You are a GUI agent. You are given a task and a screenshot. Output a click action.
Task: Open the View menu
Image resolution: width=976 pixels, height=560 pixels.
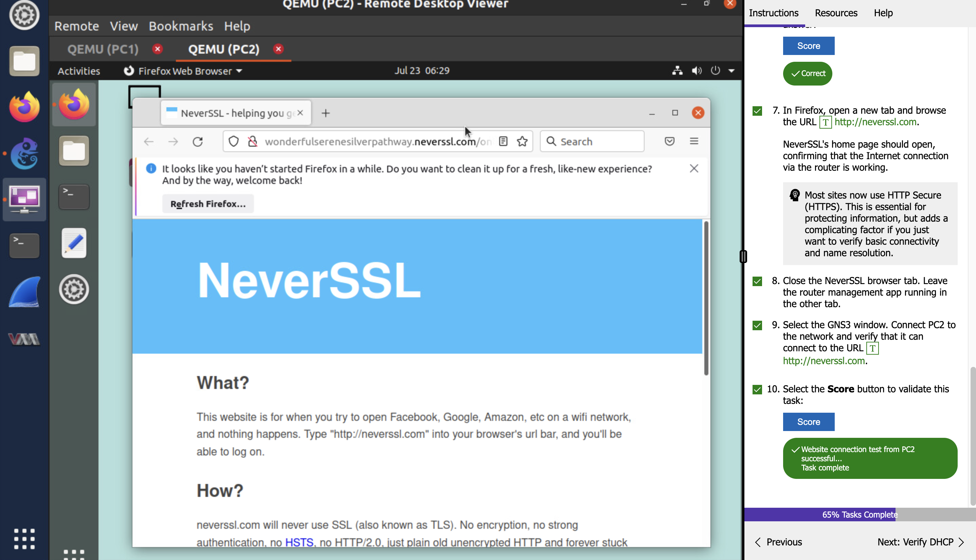124,26
